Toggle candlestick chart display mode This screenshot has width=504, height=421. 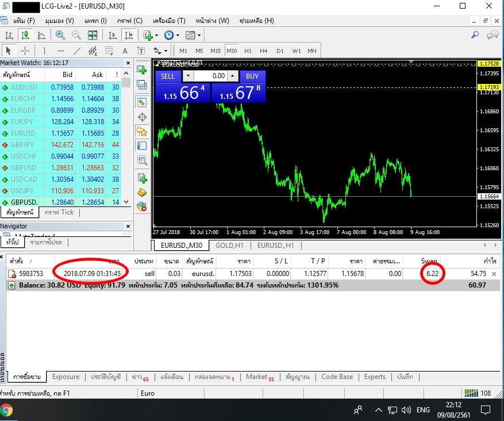click(25, 35)
